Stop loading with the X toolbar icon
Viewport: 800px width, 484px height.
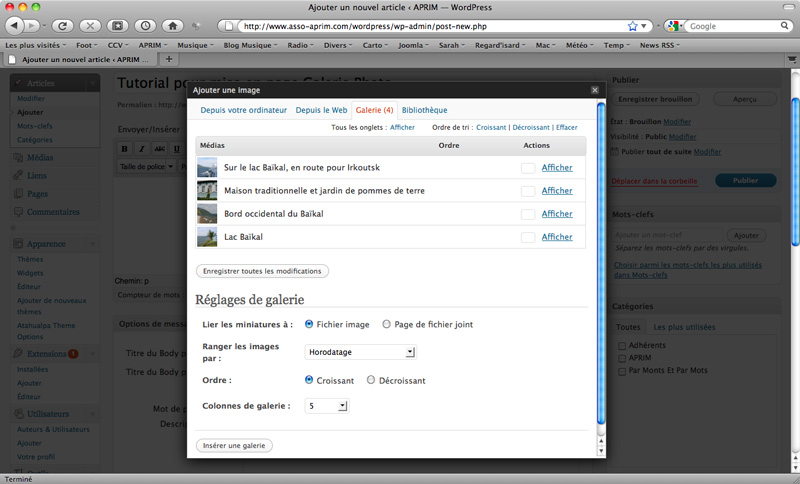click(x=90, y=26)
